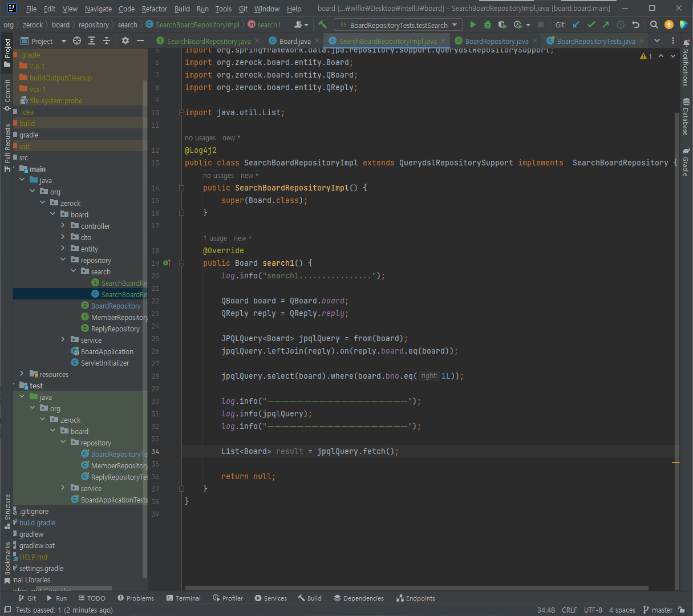Toggle the Bookmarks tool window

point(7,562)
